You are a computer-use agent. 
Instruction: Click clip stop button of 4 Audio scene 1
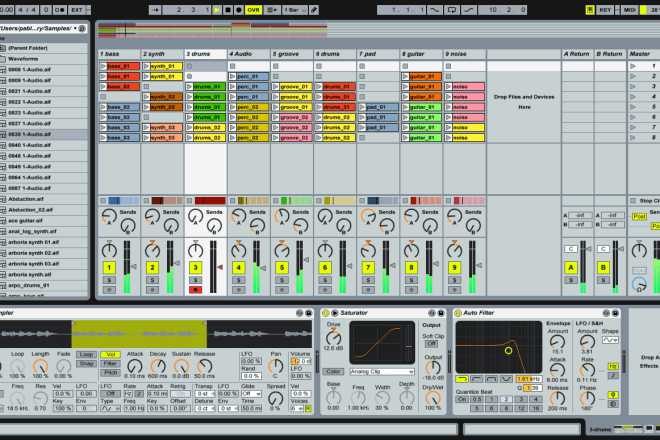pyautogui.click(x=232, y=66)
